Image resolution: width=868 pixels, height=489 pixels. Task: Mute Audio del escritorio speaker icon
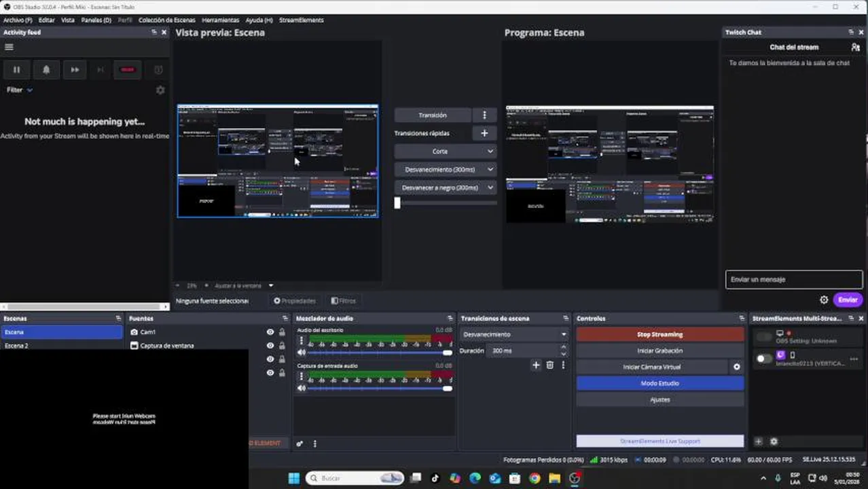302,352
